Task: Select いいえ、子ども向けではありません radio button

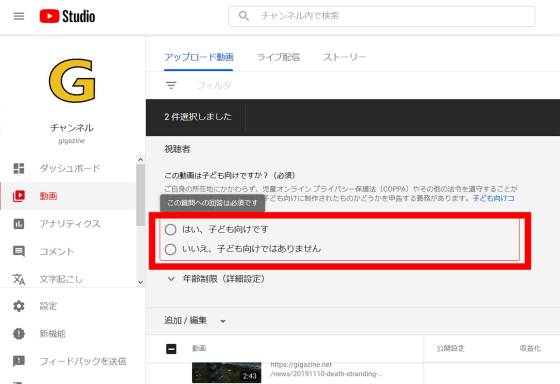Action: coord(171,249)
